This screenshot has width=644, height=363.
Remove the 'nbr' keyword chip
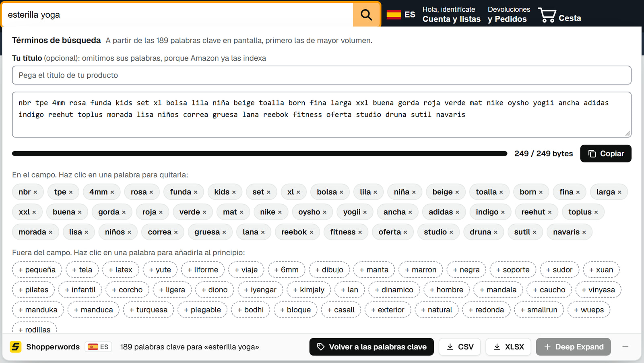28,192
